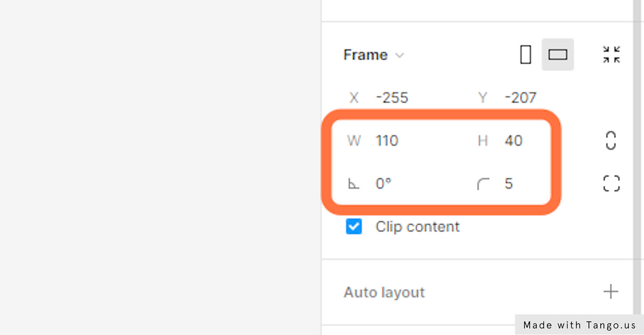Viewport: 644px width, 335px height.
Task: Click the Made with Tango.us badge
Action: tap(579, 325)
